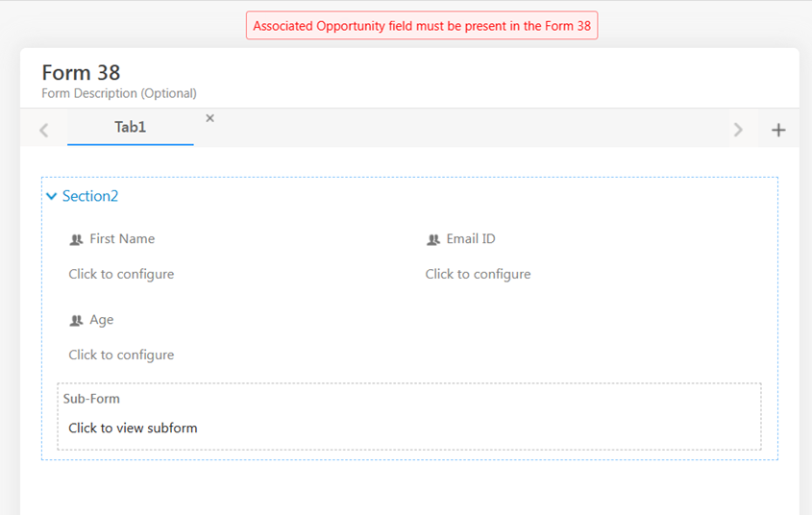The image size is (812, 515).
Task: Select the Sub-Form label
Action: click(x=91, y=399)
